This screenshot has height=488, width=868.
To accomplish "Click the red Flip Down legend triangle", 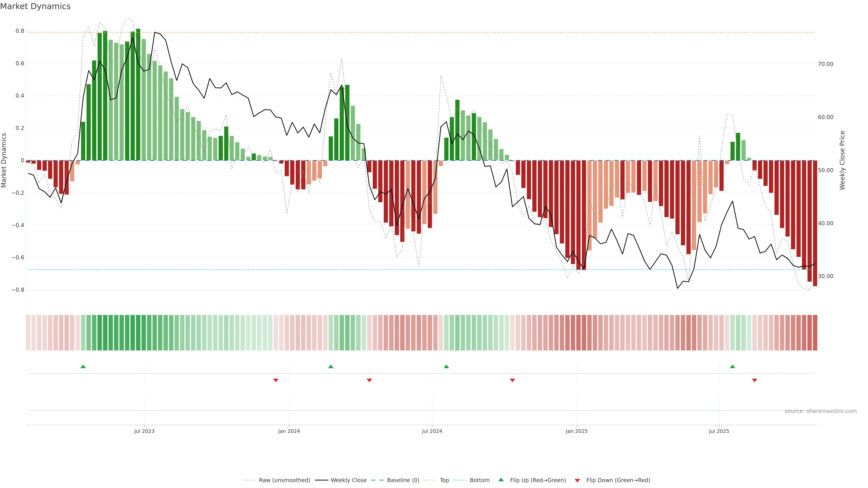I will (x=577, y=481).
